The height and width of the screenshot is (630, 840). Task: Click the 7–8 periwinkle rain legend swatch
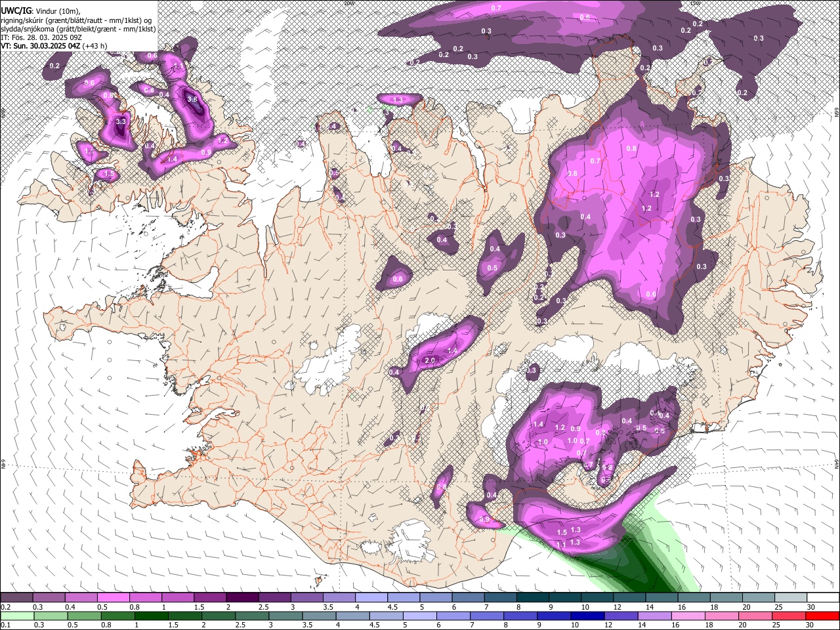[487, 616]
